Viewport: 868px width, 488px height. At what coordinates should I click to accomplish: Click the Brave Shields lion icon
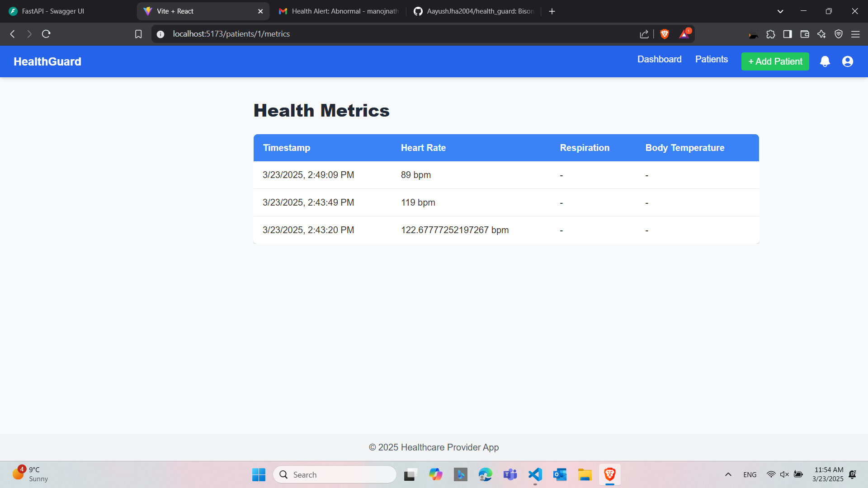664,34
